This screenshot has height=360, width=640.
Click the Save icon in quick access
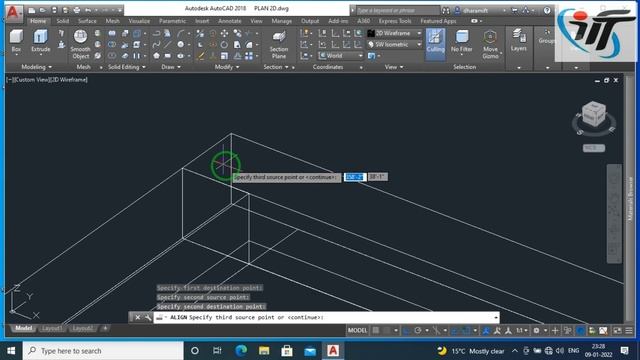(54, 10)
